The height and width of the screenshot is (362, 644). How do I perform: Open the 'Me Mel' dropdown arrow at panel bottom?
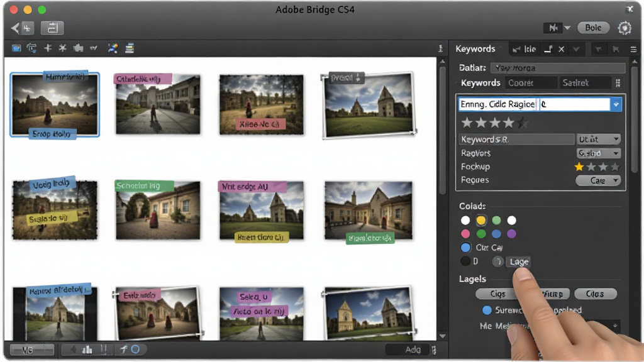(x=615, y=326)
